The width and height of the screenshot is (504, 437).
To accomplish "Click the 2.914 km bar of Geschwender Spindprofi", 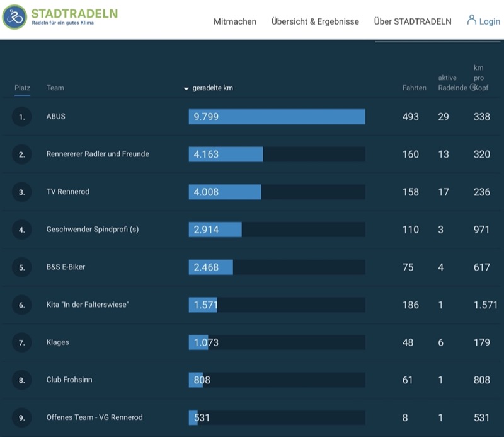I will click(x=277, y=230).
